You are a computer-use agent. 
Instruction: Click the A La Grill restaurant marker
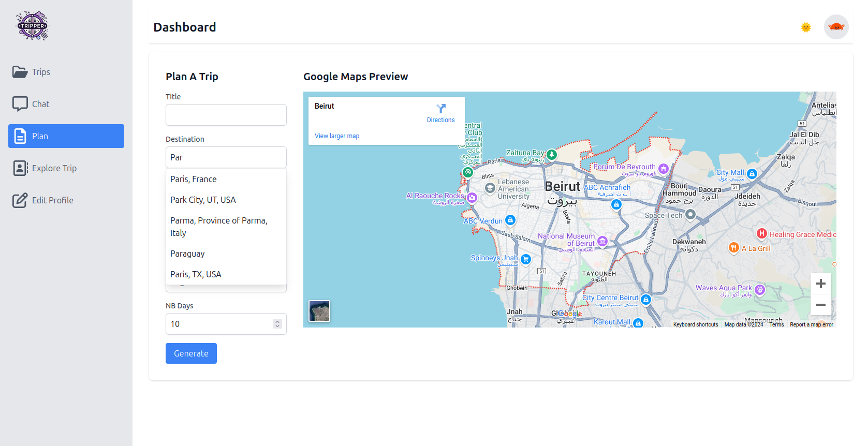coord(733,247)
